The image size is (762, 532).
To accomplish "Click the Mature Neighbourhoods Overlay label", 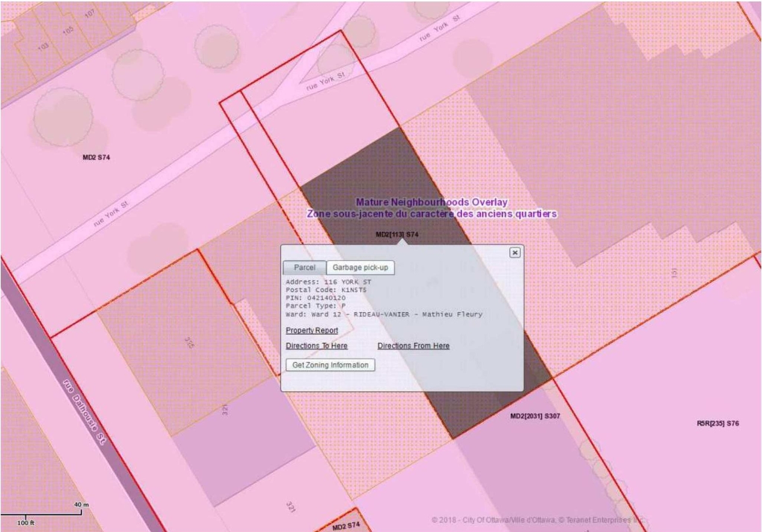I will [x=431, y=202].
